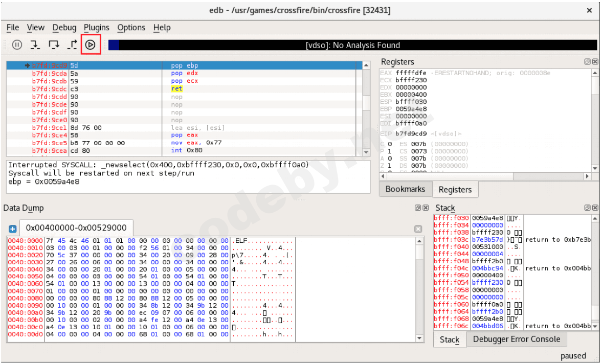Click the Step Into toolbar icon
Viewport: 602px width, 364px height.
35,45
